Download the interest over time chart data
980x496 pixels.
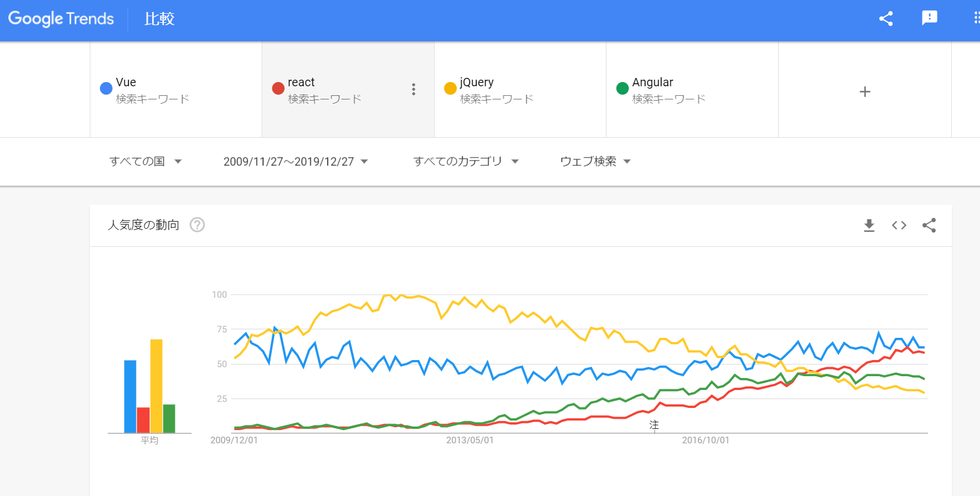869,225
